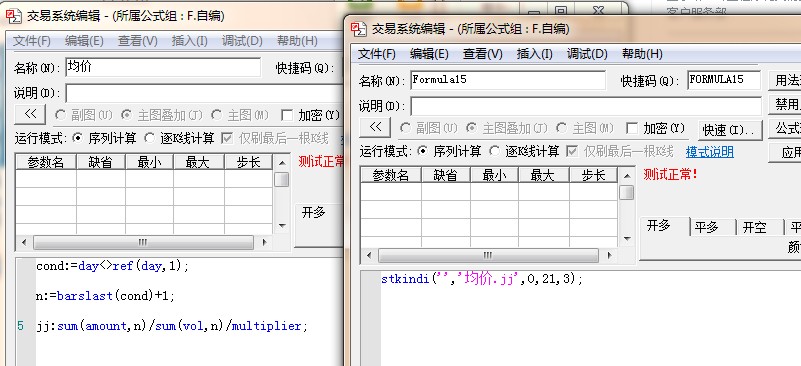Toggle 加密 checkbox in 均价 window

[x=287, y=115]
